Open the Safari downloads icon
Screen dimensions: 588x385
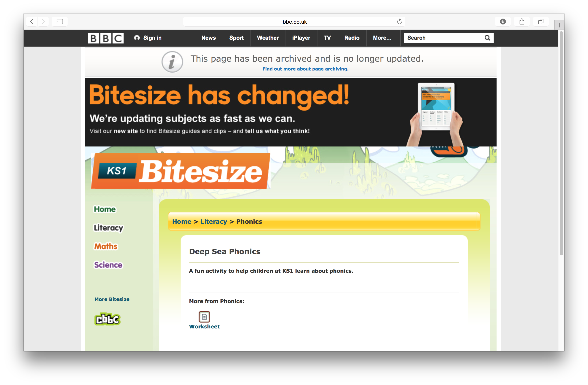pyautogui.click(x=502, y=22)
